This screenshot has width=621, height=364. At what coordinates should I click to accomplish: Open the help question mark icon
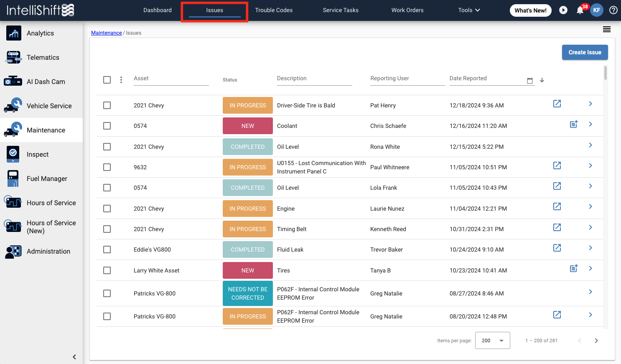point(613,10)
